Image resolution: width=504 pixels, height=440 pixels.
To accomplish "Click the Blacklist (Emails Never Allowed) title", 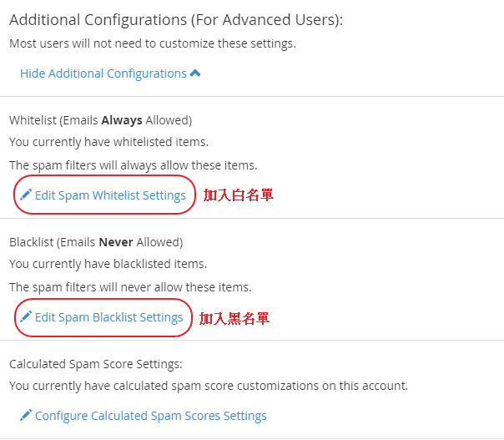I will [96, 242].
